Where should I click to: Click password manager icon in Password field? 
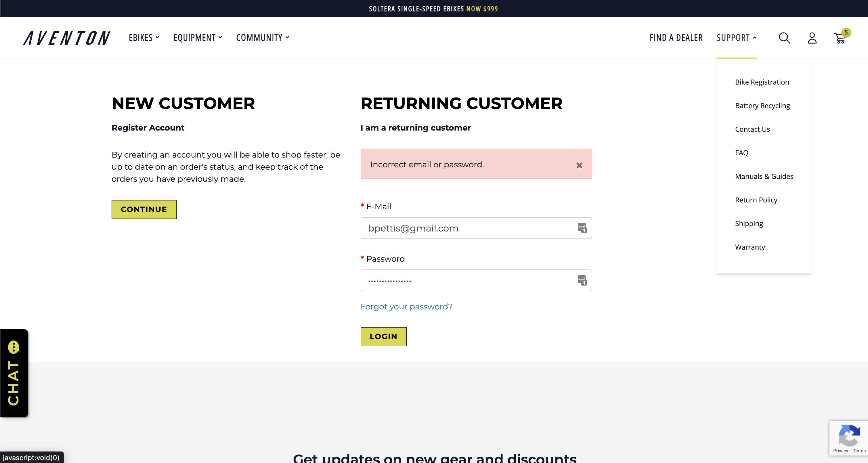[582, 280]
